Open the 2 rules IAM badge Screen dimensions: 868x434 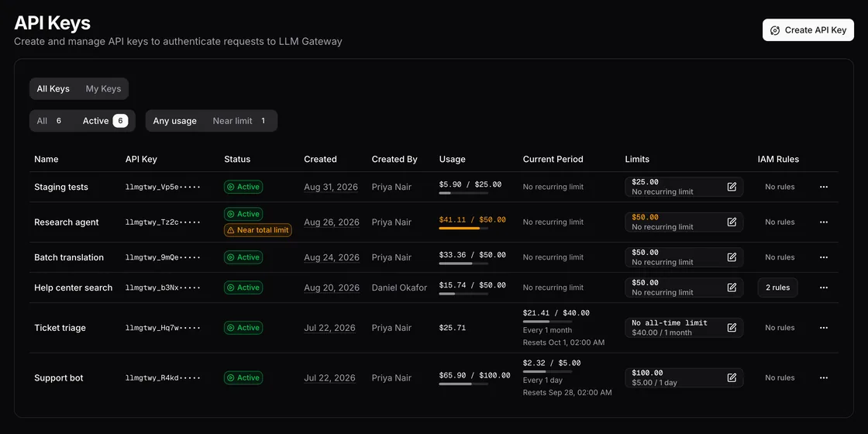tap(778, 288)
